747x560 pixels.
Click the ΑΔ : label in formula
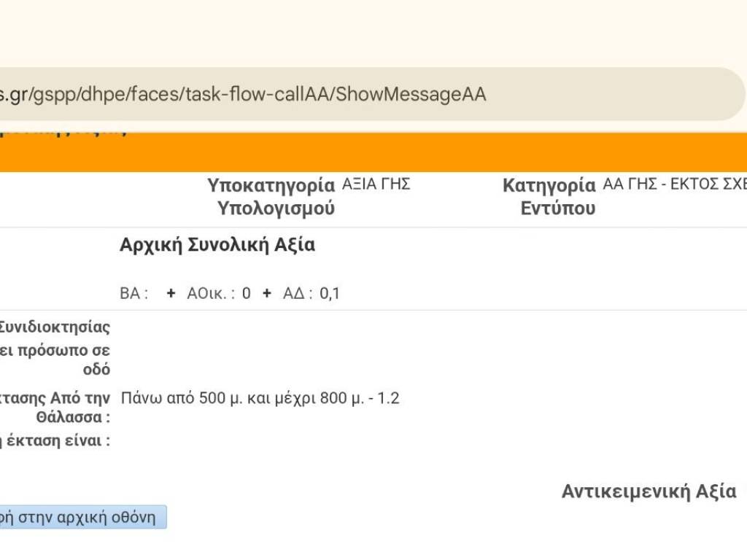(x=298, y=294)
